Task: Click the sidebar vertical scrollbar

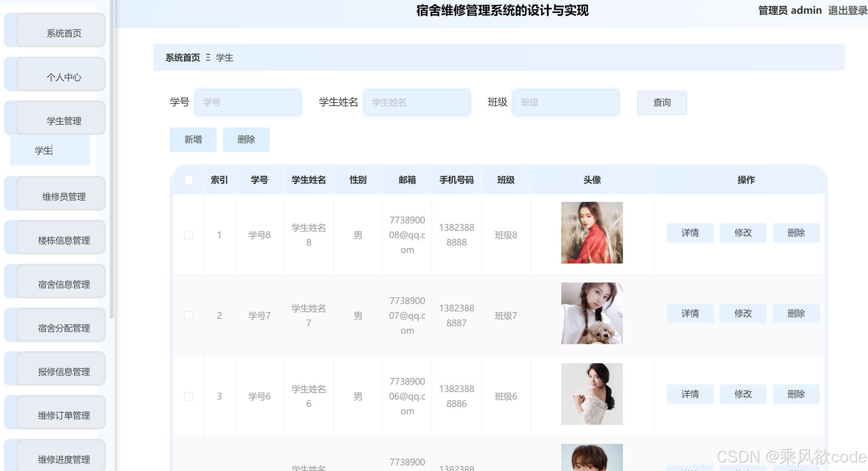Action: (112, 159)
